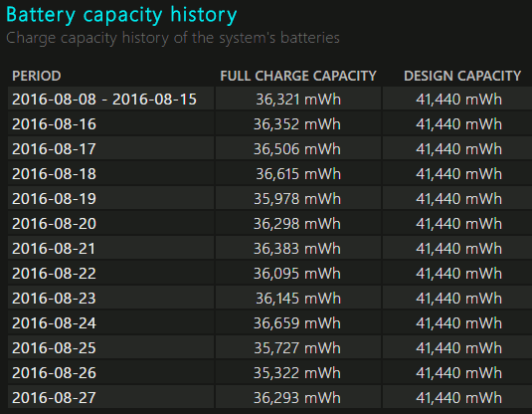The width and height of the screenshot is (532, 414).
Task: Select the 2016-08-25 period cell
Action: [111, 347]
